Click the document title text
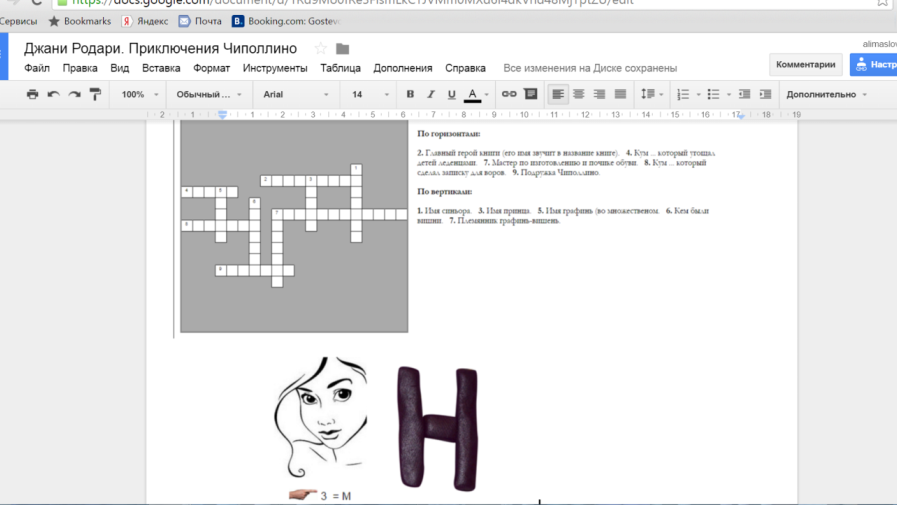Screen dimensions: 897x505 pyautogui.click(x=160, y=48)
